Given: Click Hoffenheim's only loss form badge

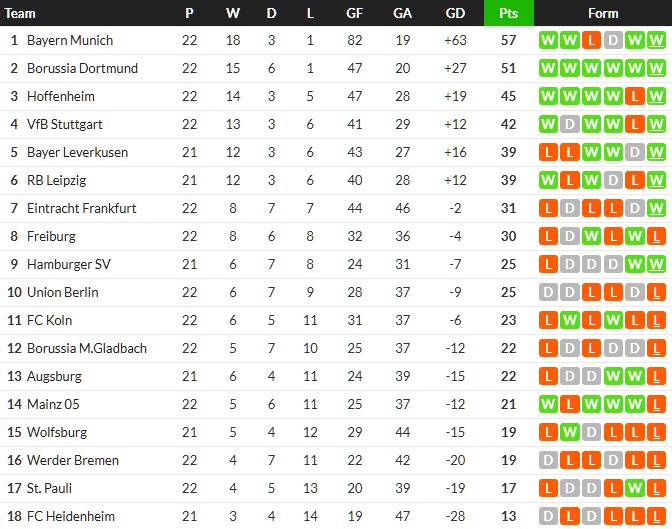Looking at the screenshot, I should 634,97.
